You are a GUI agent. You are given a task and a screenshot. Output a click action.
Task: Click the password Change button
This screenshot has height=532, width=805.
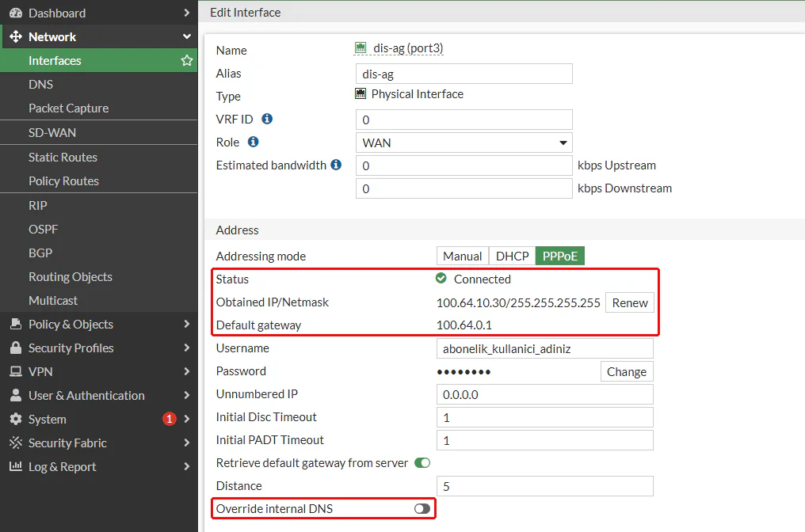(627, 371)
